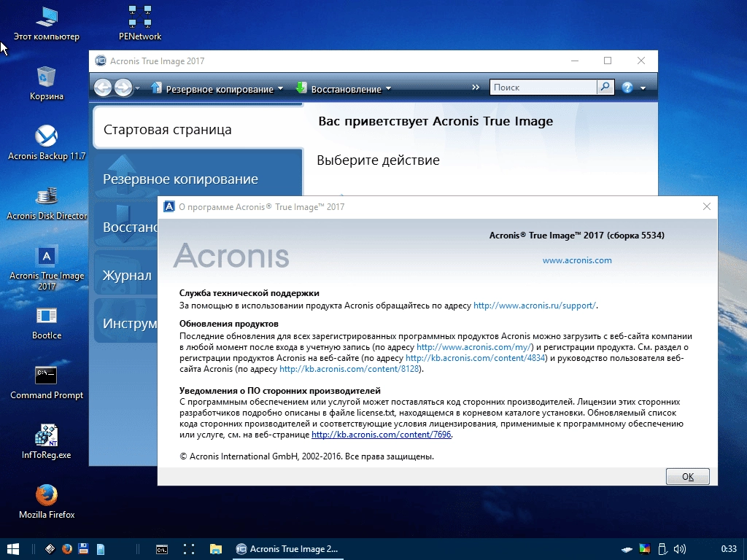Switch to Acronis True Image taskbar button
747x560 pixels.
[287, 549]
